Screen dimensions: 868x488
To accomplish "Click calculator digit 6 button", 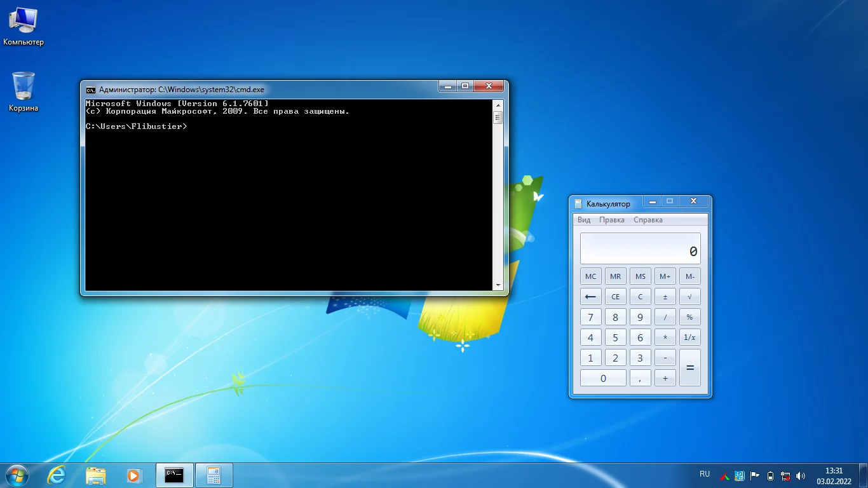I will 640,337.
